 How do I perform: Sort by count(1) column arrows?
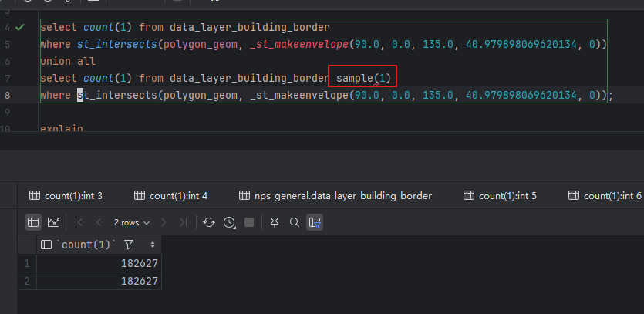click(x=152, y=245)
